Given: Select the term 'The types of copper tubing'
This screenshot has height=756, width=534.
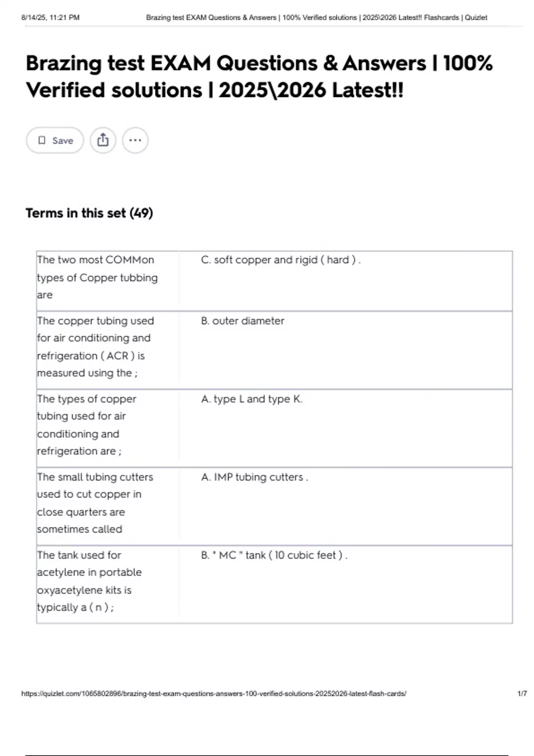Looking at the screenshot, I should tap(87, 425).
